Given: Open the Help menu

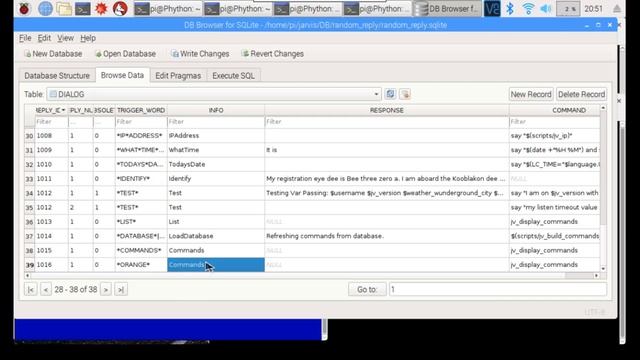Looking at the screenshot, I should tap(88, 38).
